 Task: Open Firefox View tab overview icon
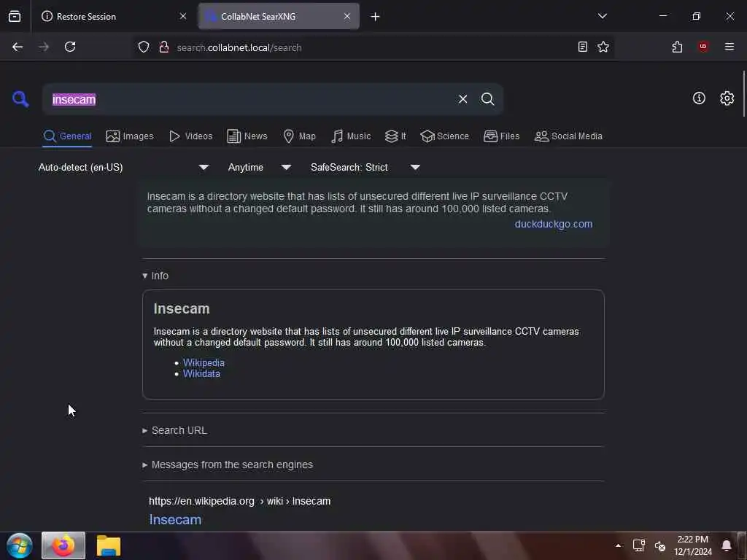(x=15, y=16)
